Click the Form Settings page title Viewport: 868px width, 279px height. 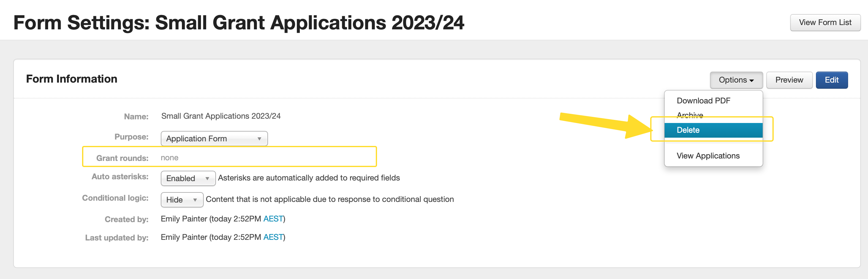point(239,23)
